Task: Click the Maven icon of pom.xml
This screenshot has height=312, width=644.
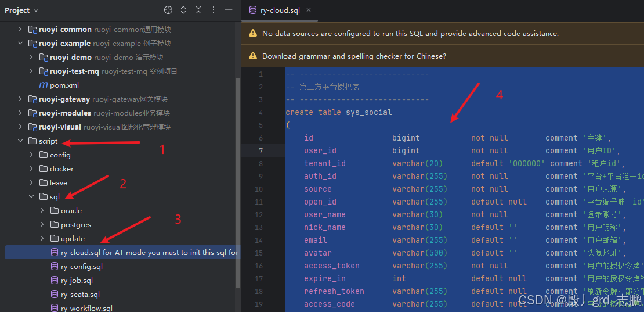Action: tap(43, 85)
